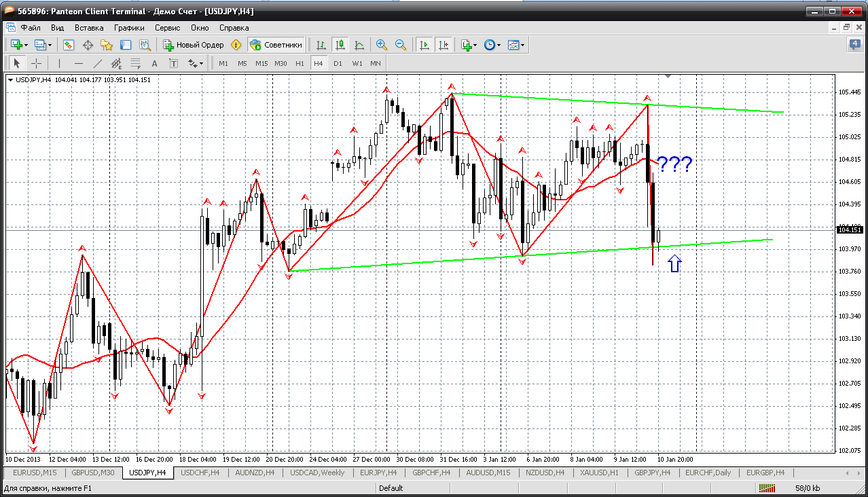Screen dimensions: 868x497
Task: Click the connection status bars icon
Action: tap(767, 487)
